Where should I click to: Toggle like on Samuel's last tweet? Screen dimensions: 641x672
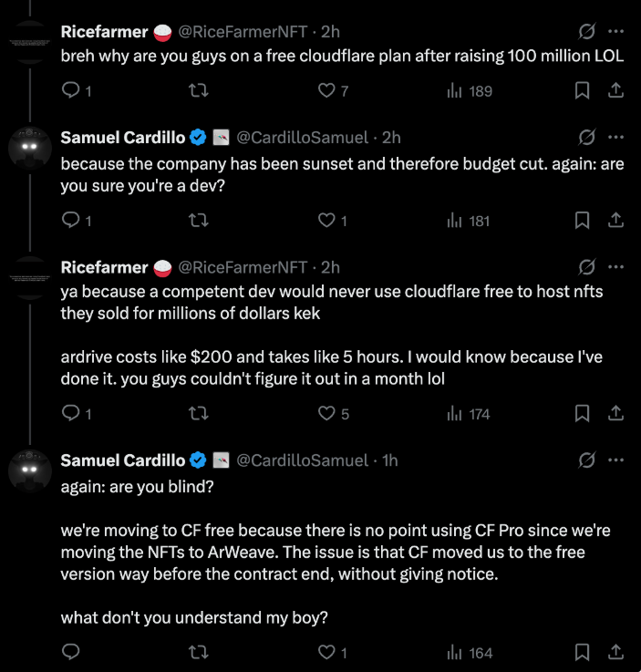click(326, 652)
